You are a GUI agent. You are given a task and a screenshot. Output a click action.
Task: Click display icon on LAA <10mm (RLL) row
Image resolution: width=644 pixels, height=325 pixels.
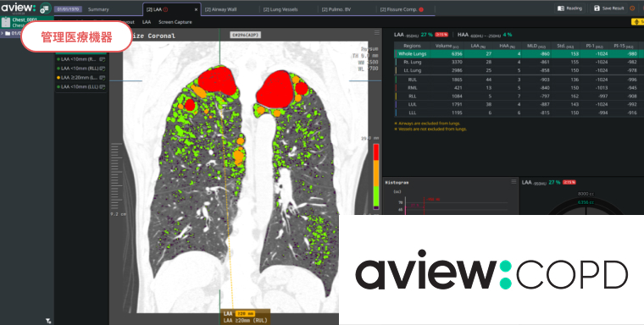point(103,69)
